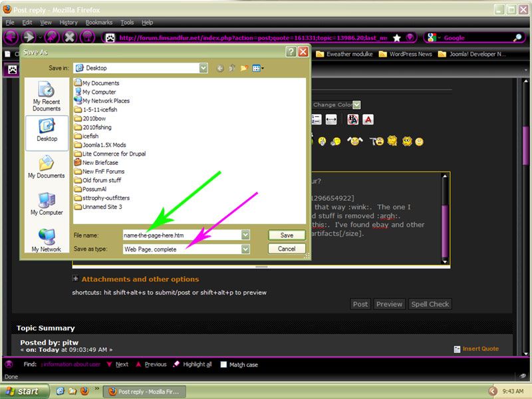
Task: Click the horizontal rule icon in editor
Action: (331, 119)
